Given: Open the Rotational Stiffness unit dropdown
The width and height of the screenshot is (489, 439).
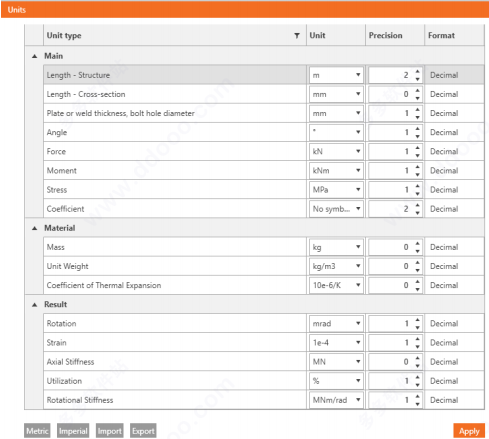Looking at the screenshot, I should [x=336, y=400].
